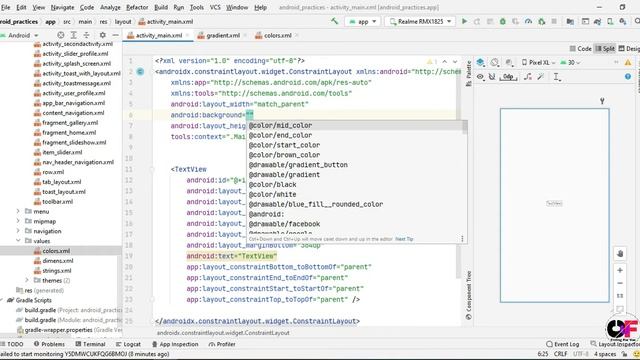Go to next highlighted error arrow

[x=455, y=61]
